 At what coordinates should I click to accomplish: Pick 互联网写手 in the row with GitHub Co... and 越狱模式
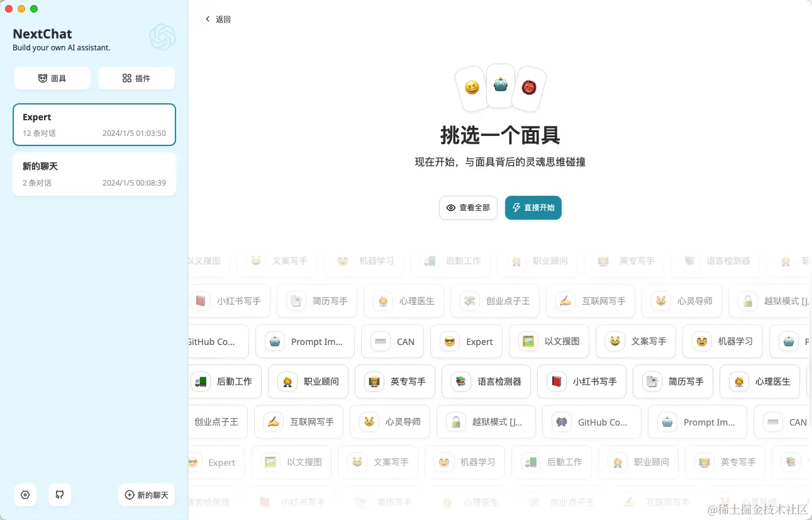(299, 422)
